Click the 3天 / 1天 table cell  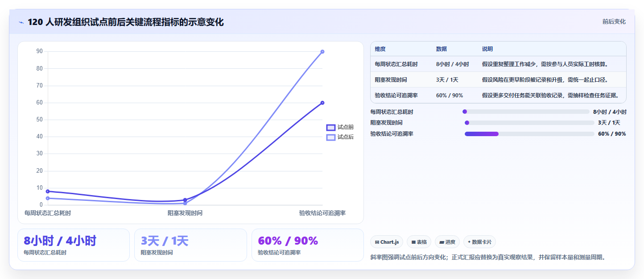click(447, 80)
